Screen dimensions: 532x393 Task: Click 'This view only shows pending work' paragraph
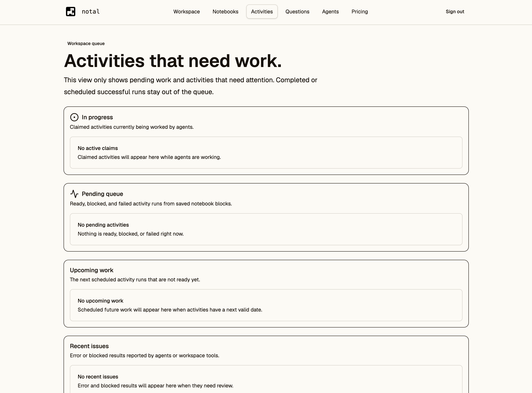[x=190, y=86]
